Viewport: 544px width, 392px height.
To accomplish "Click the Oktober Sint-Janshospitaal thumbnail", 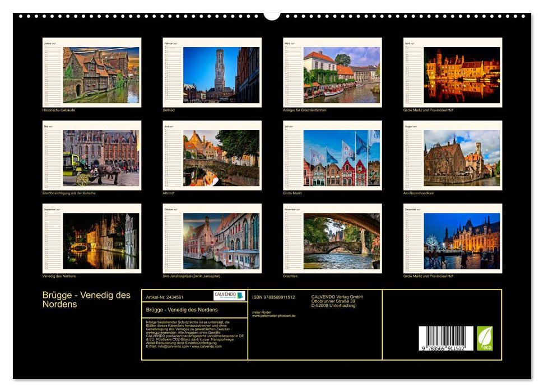I will [212, 239].
